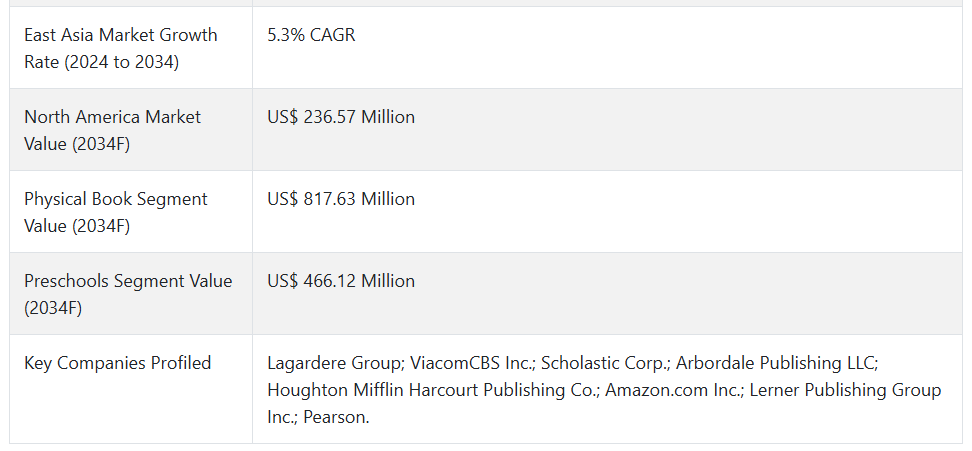Click Houghton Mifflin Harcourt Publishing Co. text

point(433,390)
